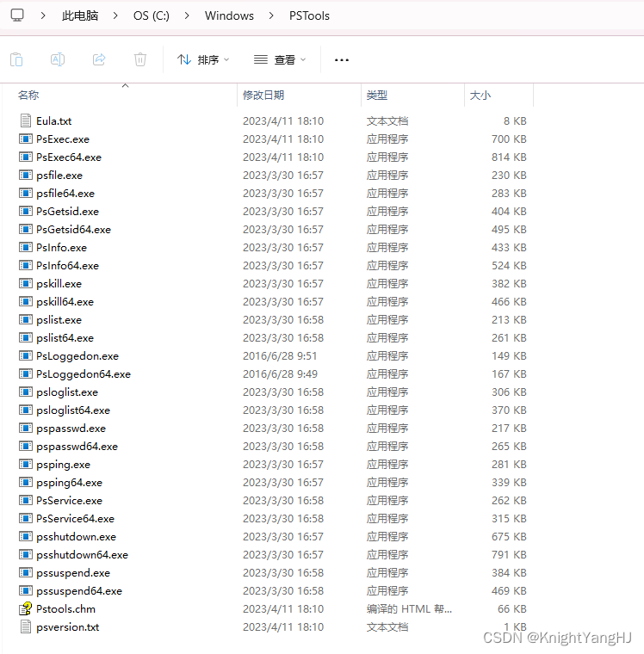Select the psfile.exe file icon
This screenshot has width=644, height=654.
pyautogui.click(x=26, y=175)
